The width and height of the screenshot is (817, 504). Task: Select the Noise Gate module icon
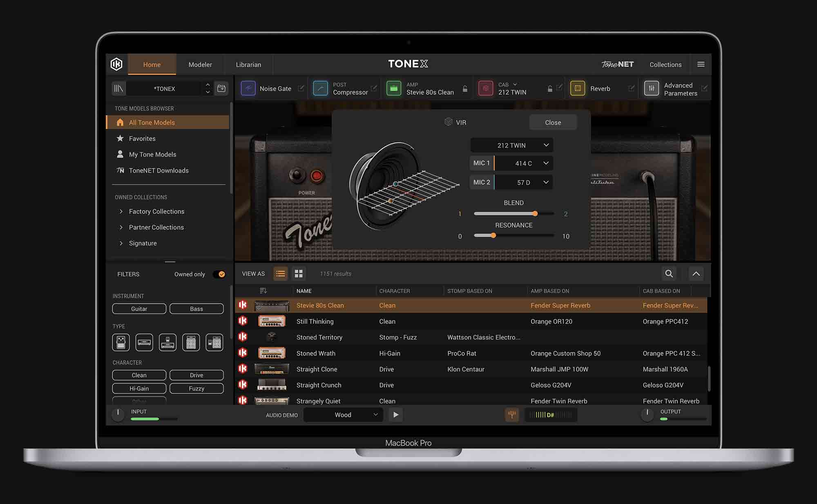click(x=248, y=89)
